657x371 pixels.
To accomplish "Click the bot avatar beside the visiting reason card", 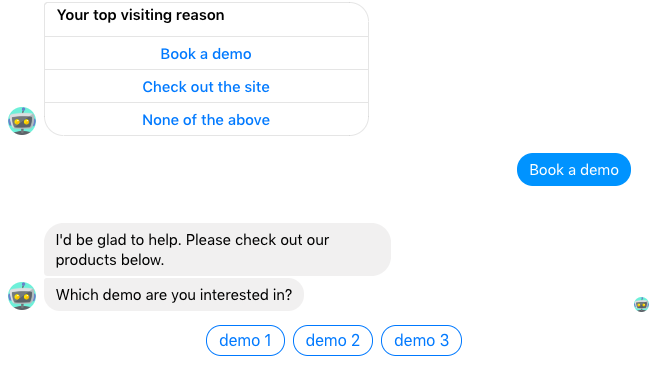I will (x=22, y=121).
